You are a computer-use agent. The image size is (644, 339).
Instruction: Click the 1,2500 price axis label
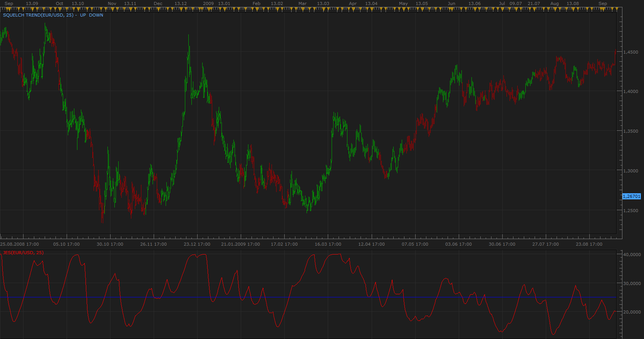631,211
